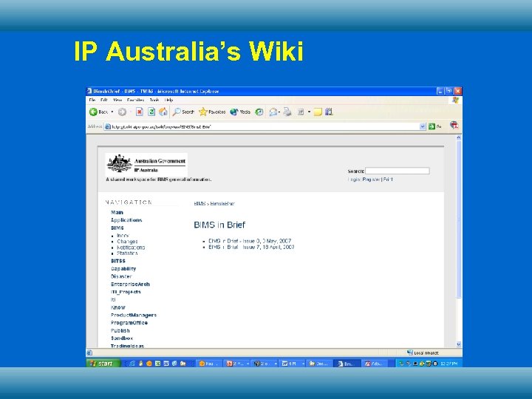Open the BIMS navigation link
The height and width of the screenshot is (399, 532).
pyautogui.click(x=117, y=228)
